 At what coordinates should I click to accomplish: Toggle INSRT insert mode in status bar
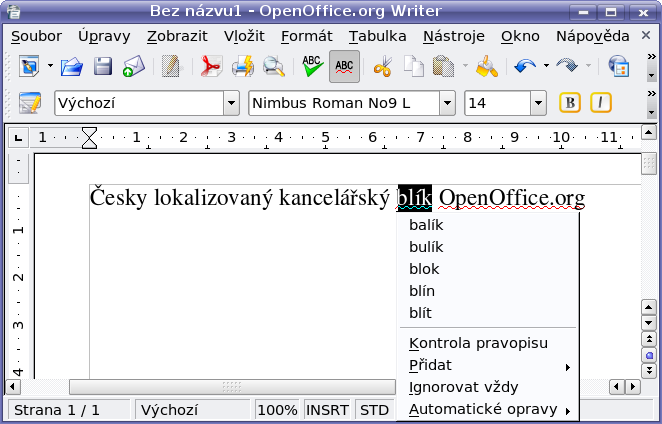(x=327, y=410)
